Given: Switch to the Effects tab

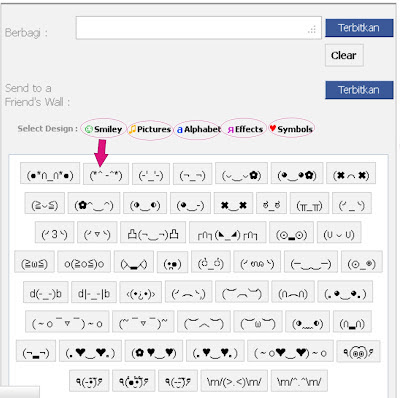Looking at the screenshot, I should tap(244, 129).
